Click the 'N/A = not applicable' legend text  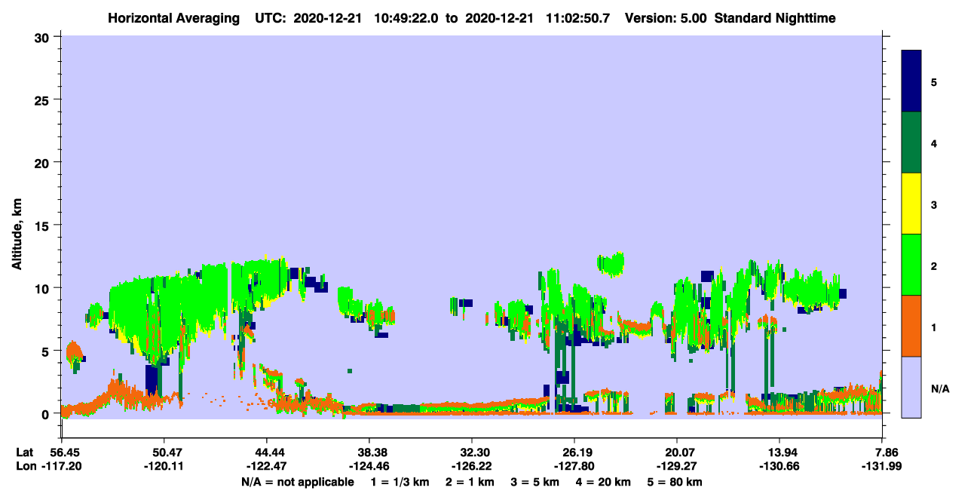[x=297, y=483]
